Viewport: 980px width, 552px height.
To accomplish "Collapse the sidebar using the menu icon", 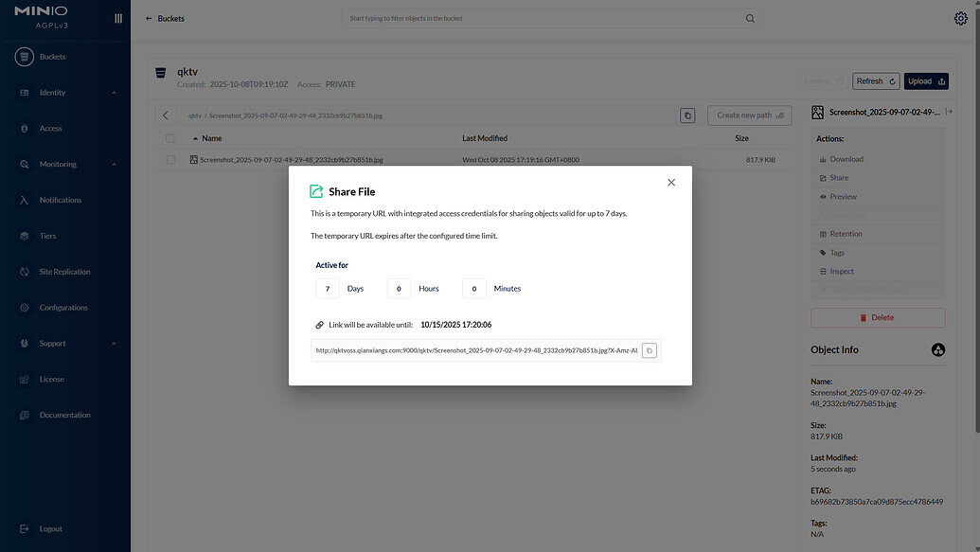I will pos(118,18).
